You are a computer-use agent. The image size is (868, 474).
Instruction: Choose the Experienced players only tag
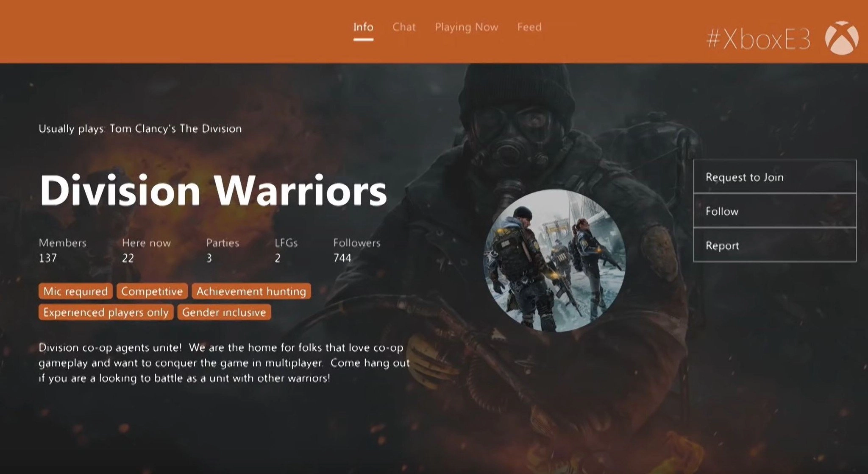106,312
